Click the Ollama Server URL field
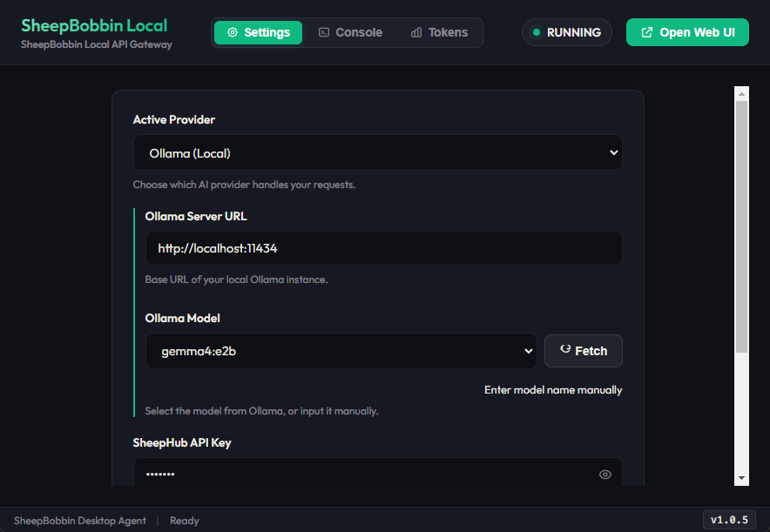The height and width of the screenshot is (532, 770). pos(383,248)
